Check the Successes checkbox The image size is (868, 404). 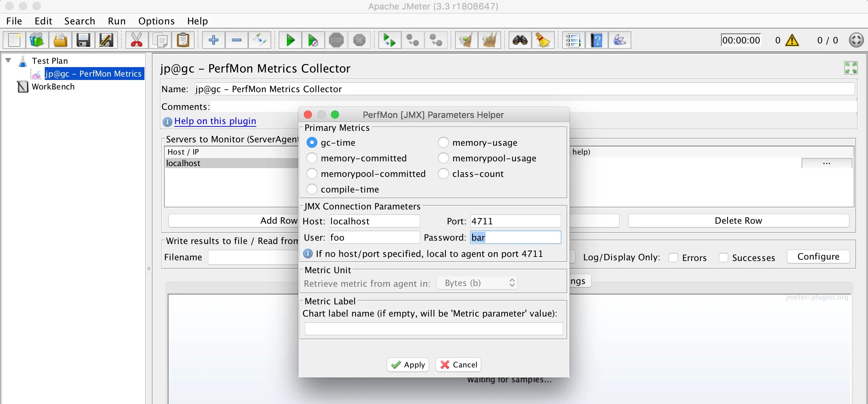(723, 258)
